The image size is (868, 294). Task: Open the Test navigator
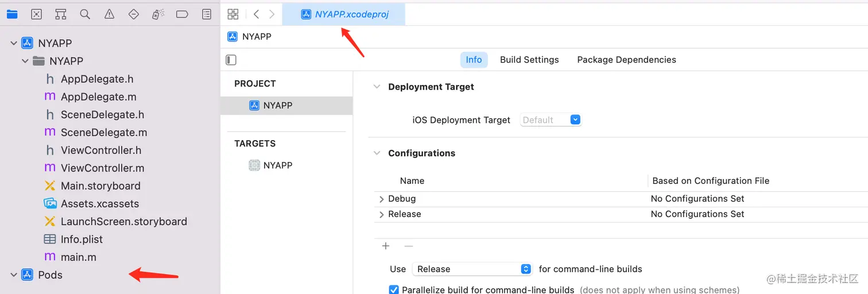point(134,14)
